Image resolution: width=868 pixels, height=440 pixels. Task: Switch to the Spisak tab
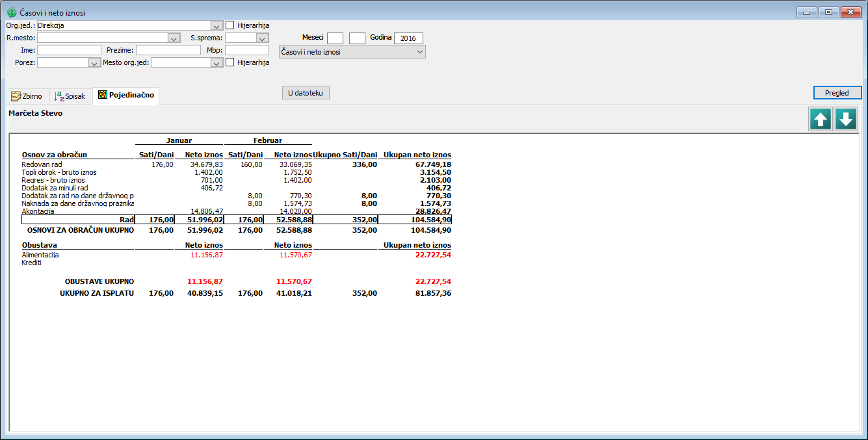coord(70,96)
